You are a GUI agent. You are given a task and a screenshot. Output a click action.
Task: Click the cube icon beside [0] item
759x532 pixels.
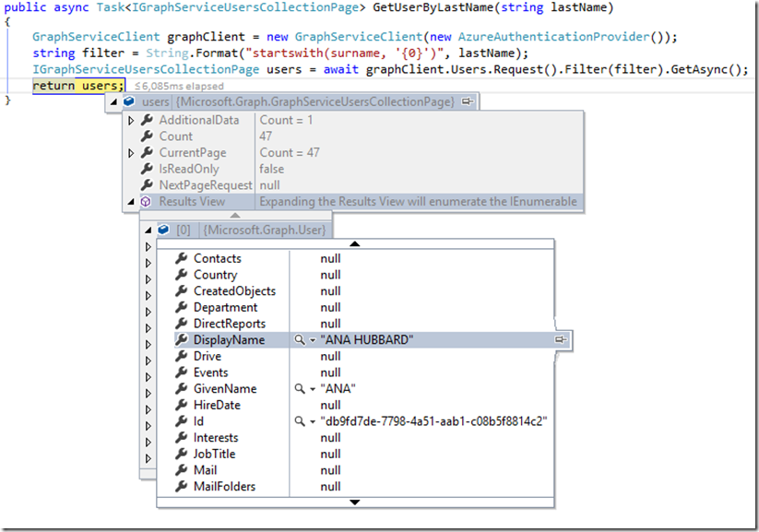tap(163, 230)
